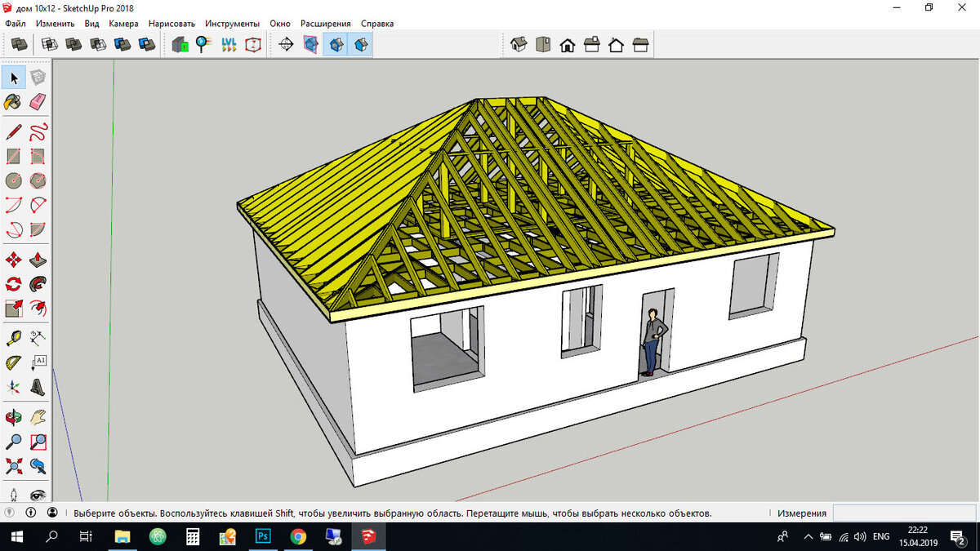
Task: Switch to Front view house icon
Action: coord(567,44)
